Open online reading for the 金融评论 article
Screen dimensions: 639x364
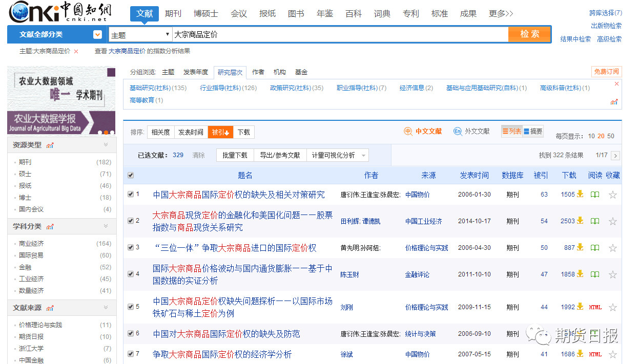click(x=595, y=274)
